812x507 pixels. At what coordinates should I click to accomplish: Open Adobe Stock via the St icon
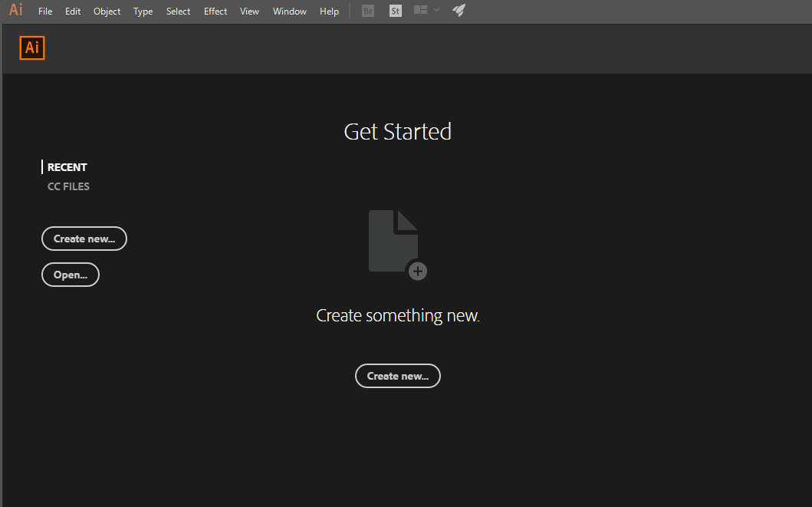coord(395,11)
